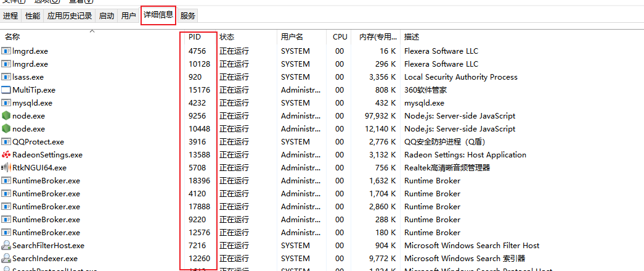Viewport: 644px width, 271px height.
Task: Click PID value 10128
Action: 199,64
